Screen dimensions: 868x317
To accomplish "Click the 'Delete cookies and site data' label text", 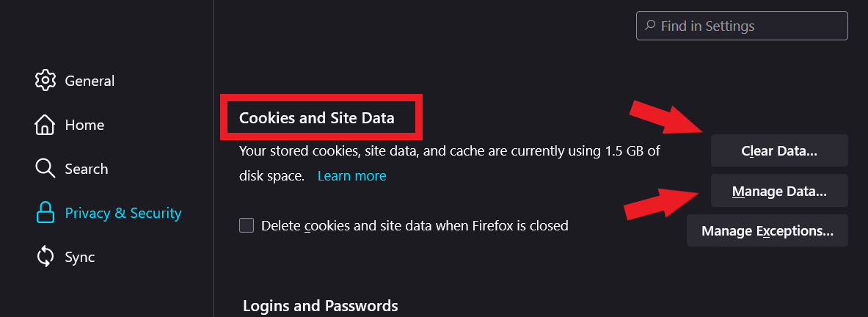I will point(415,225).
